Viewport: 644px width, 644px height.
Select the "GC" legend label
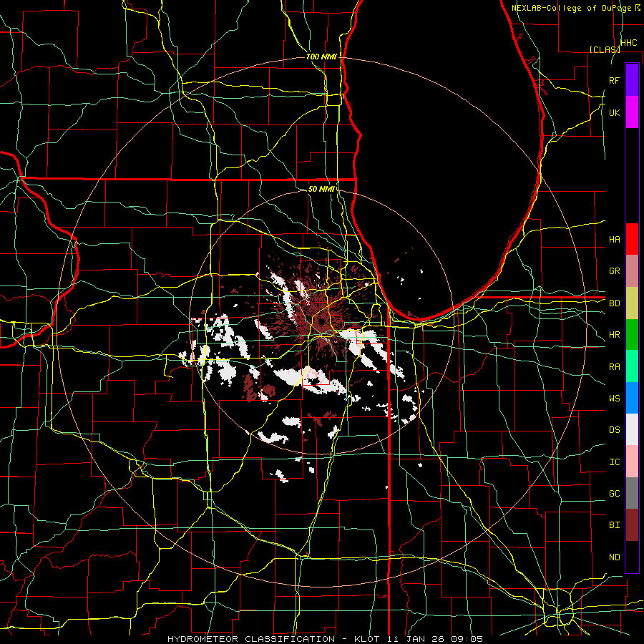point(614,494)
